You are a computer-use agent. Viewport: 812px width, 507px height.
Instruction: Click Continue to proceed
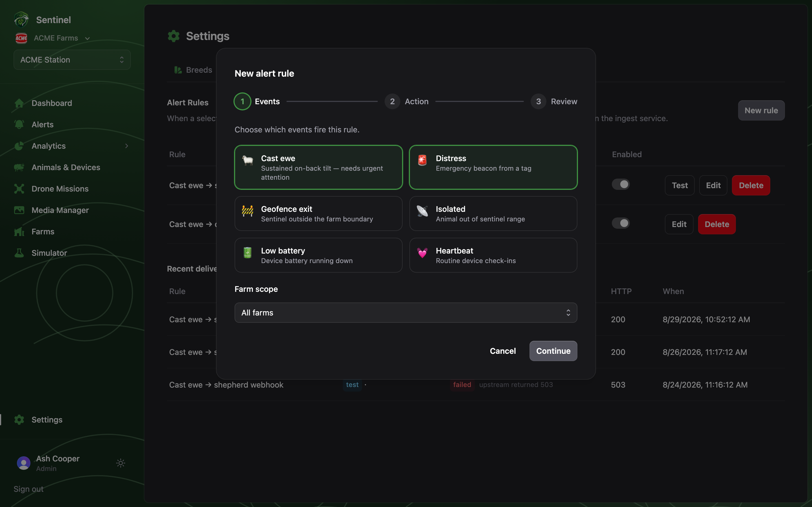tap(553, 351)
